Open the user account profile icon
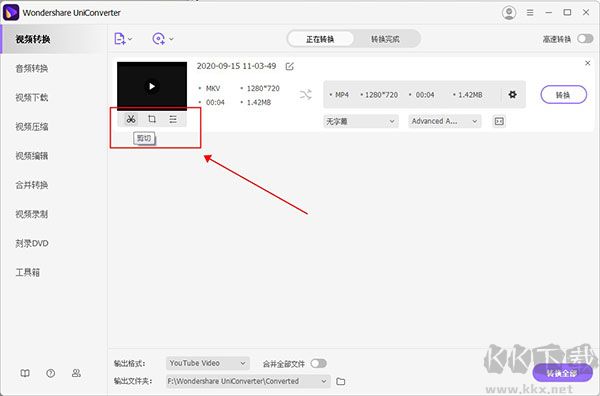Viewport: 600px width, 396px height. pyautogui.click(x=509, y=13)
